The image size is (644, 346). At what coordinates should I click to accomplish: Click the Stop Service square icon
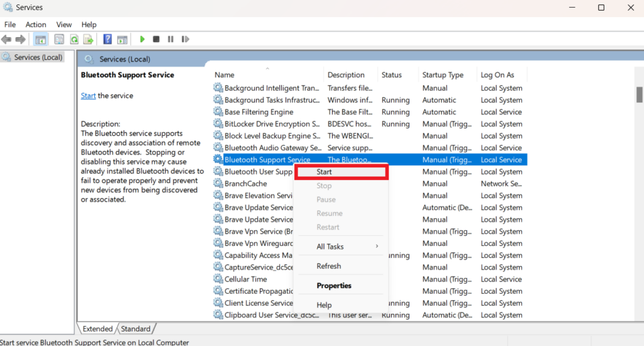pos(156,40)
